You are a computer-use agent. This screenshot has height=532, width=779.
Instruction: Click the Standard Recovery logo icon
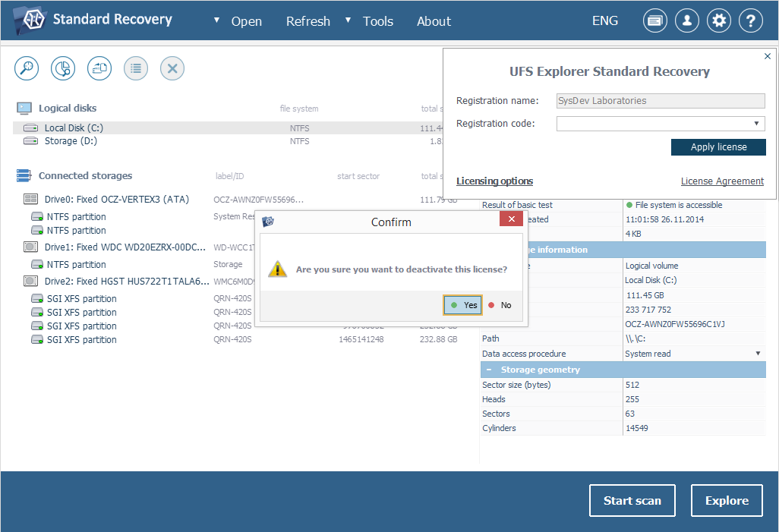tap(31, 20)
